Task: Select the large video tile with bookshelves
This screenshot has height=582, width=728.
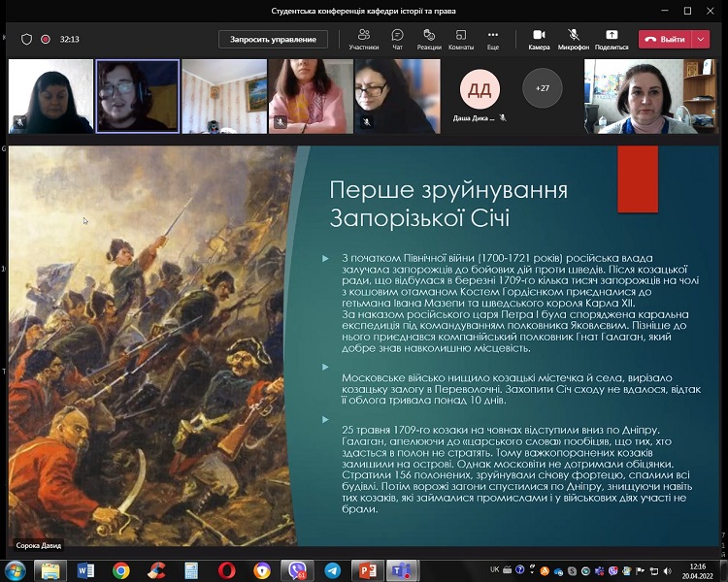Action: tap(649, 96)
